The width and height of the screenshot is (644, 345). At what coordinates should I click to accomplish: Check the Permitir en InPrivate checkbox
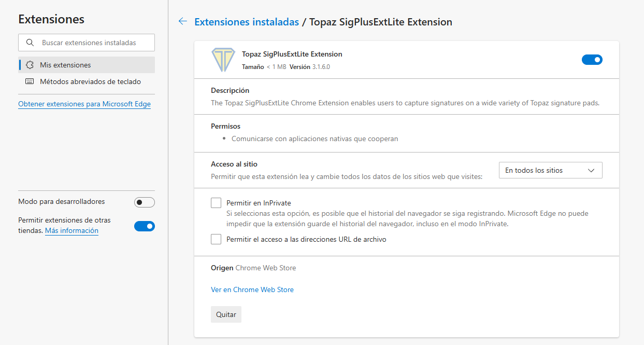pos(216,203)
